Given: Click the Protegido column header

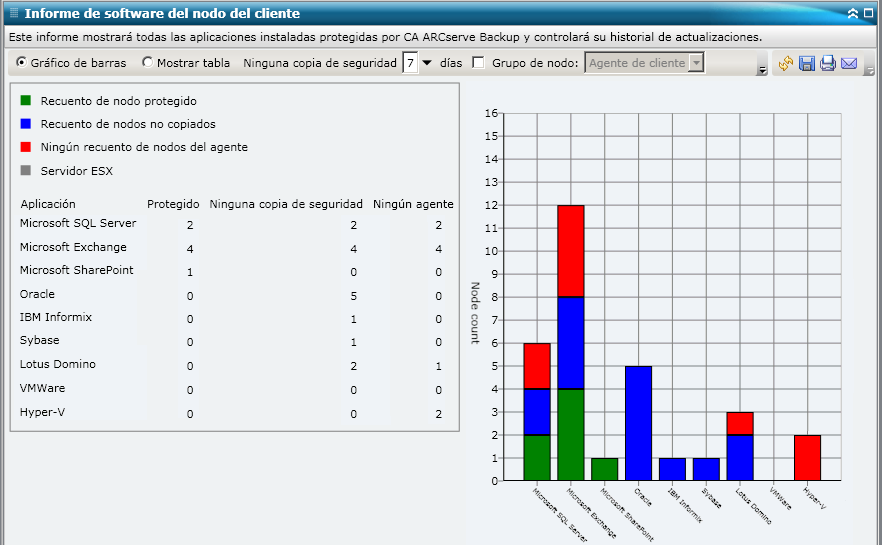Looking at the screenshot, I should (x=173, y=204).
